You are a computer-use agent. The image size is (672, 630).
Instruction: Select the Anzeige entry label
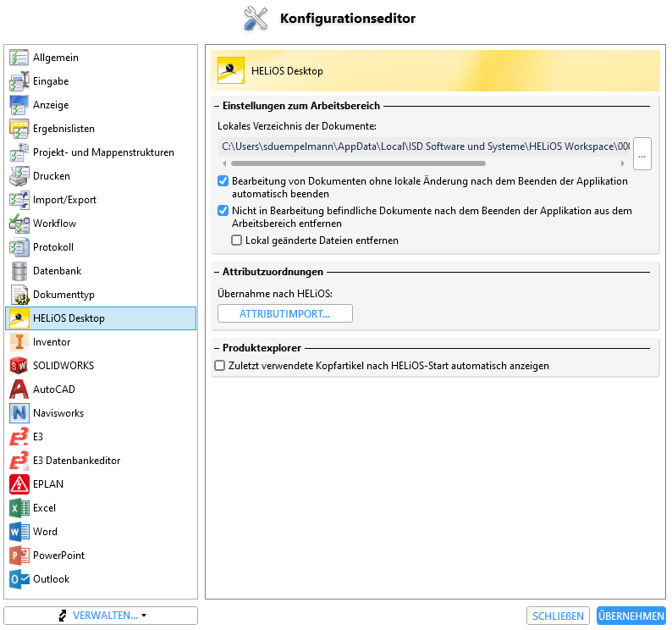[51, 105]
